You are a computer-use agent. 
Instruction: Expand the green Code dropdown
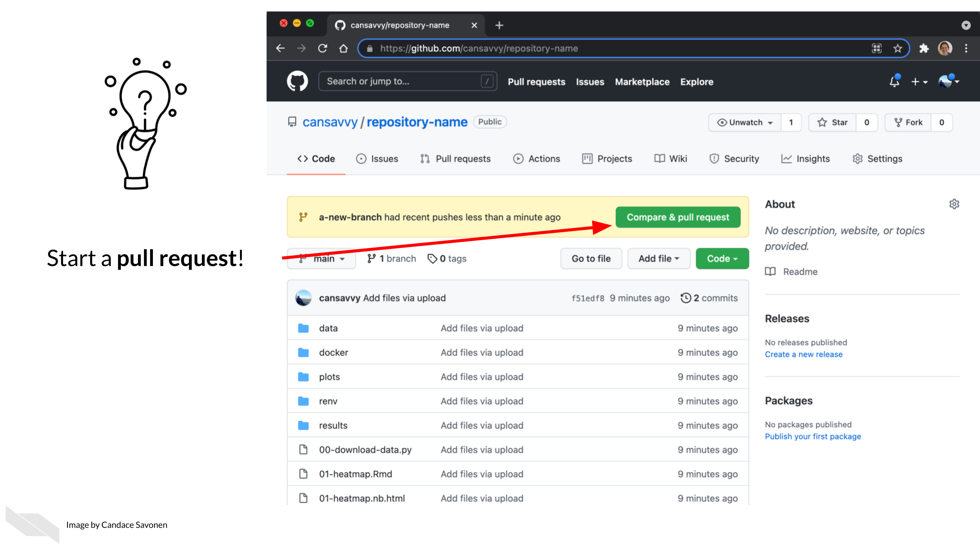[722, 259]
